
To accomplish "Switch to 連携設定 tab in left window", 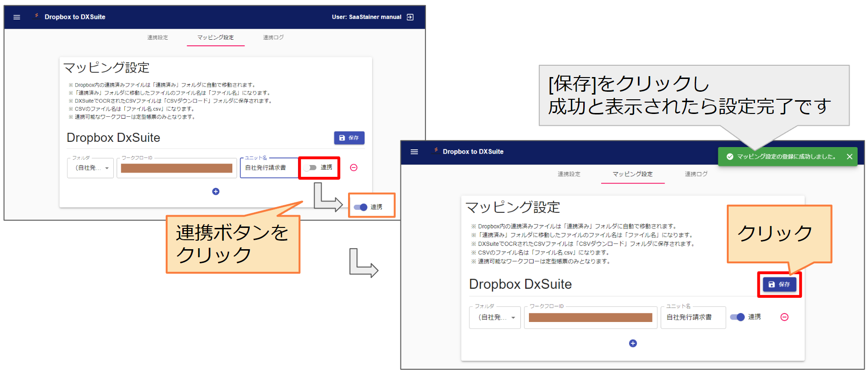I will click(x=158, y=37).
